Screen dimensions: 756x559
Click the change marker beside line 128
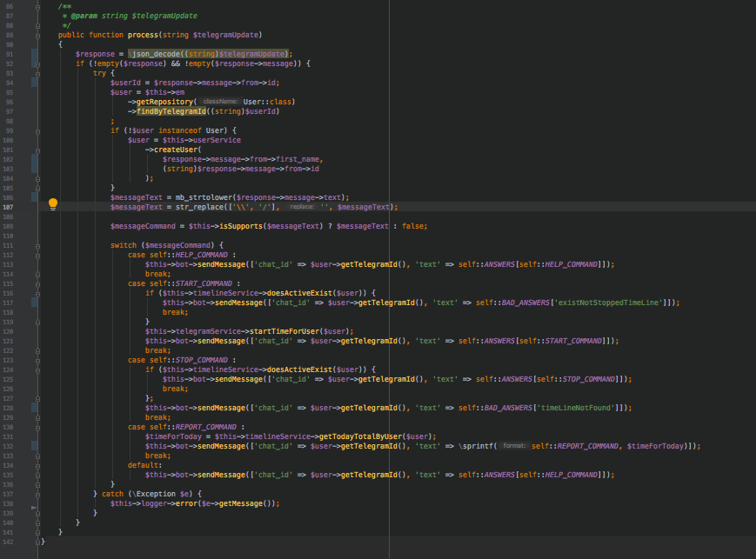(x=33, y=407)
